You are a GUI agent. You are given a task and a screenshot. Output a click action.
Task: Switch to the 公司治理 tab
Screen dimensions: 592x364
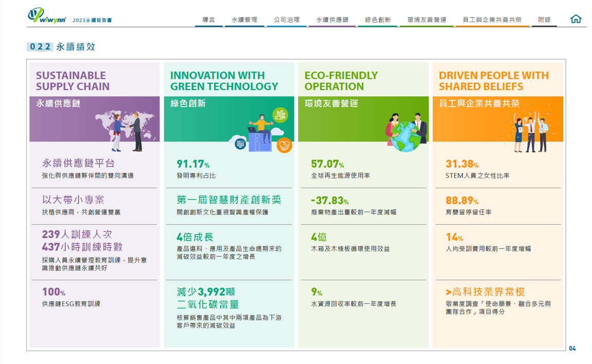pos(287,20)
